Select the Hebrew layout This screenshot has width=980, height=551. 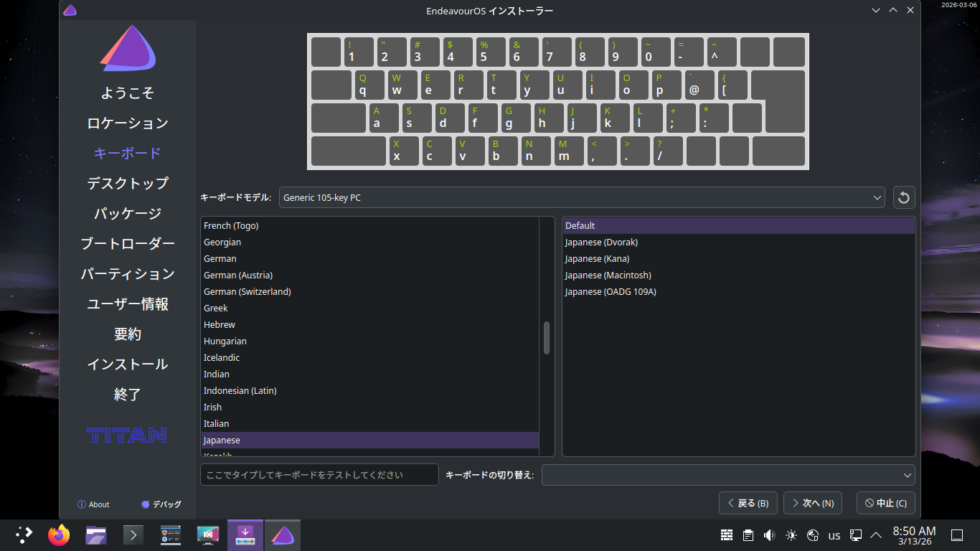click(369, 325)
